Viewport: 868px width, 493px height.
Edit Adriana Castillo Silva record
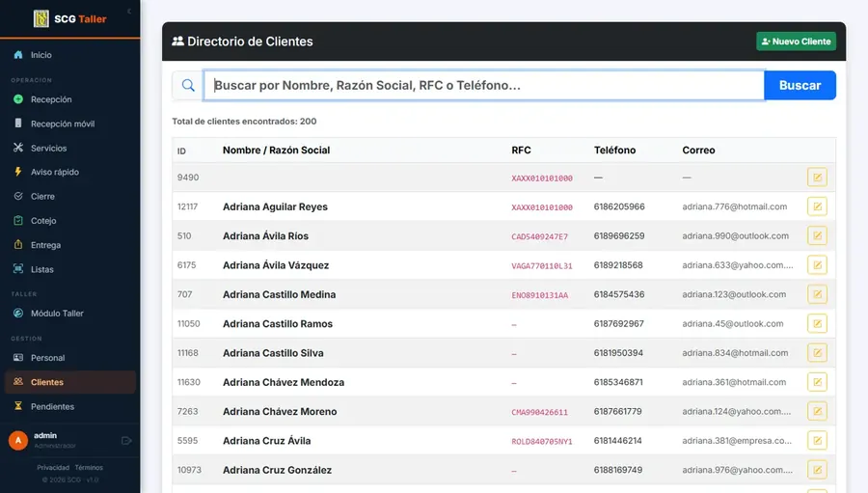click(x=817, y=353)
